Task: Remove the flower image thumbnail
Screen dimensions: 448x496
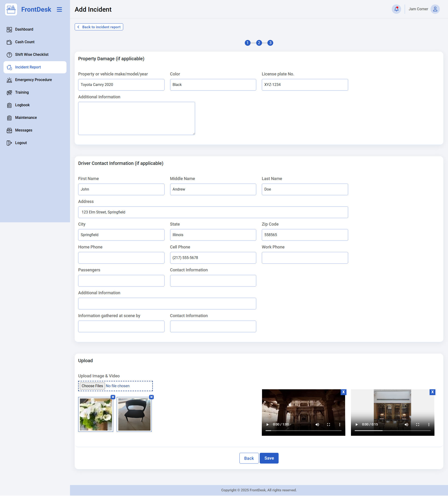Action: 113,397
